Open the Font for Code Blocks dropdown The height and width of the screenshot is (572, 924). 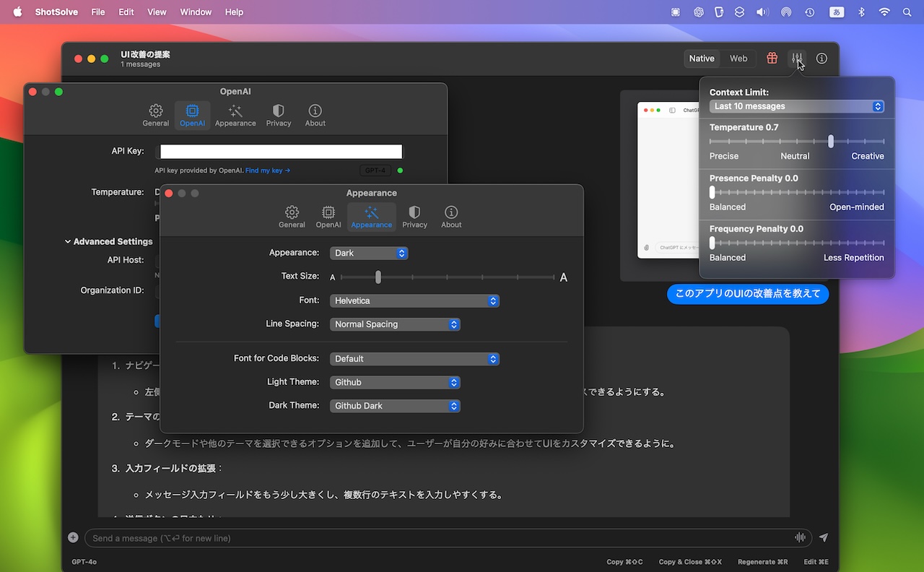414,359
